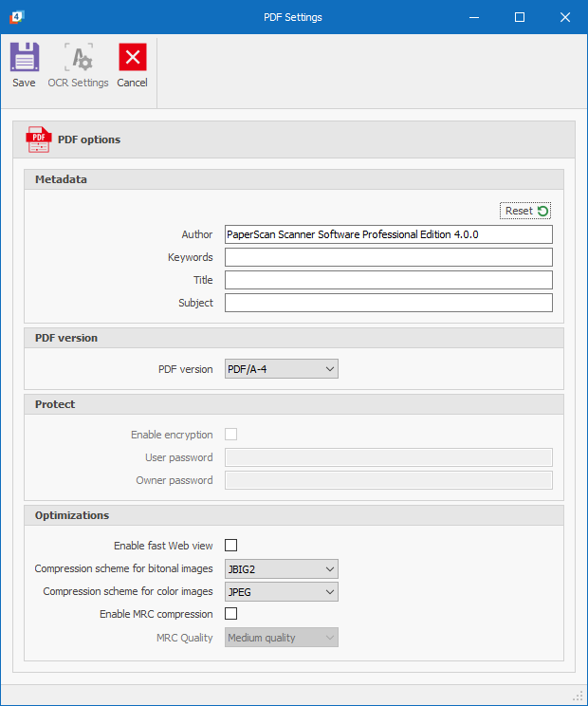Toggle the Enable encryption checkbox

pos(230,435)
